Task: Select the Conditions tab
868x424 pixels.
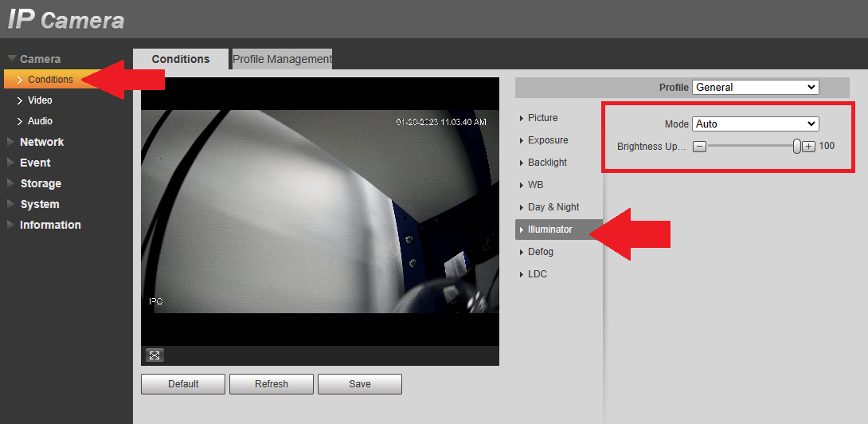Action: 181,59
